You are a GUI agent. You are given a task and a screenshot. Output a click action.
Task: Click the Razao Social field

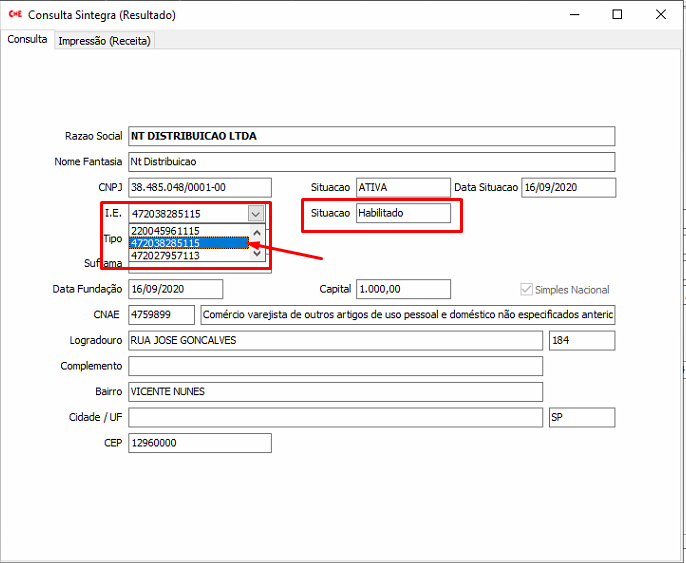point(371,136)
